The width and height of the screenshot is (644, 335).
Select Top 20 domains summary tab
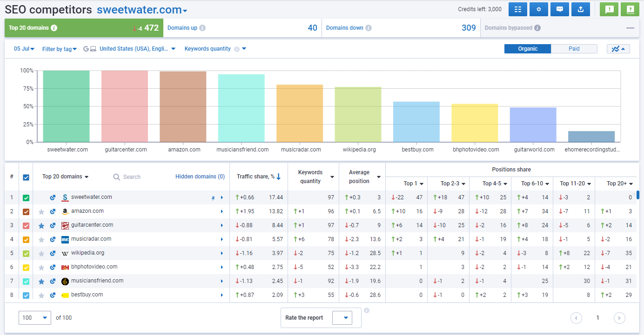(x=84, y=28)
